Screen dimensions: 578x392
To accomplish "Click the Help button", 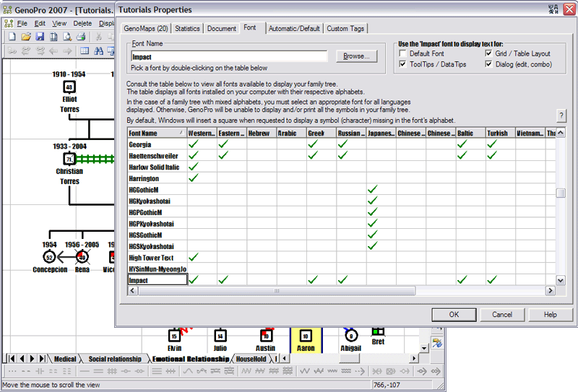I will (x=551, y=315).
